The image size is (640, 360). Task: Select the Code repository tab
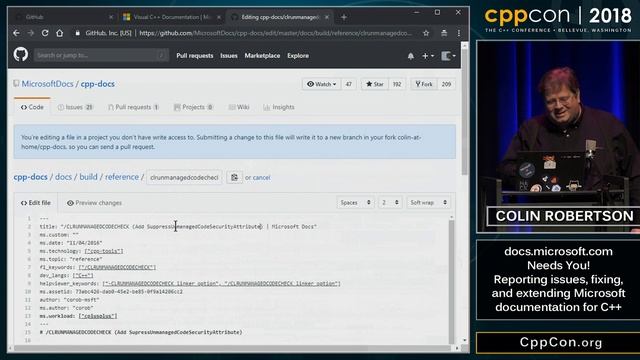[32, 107]
